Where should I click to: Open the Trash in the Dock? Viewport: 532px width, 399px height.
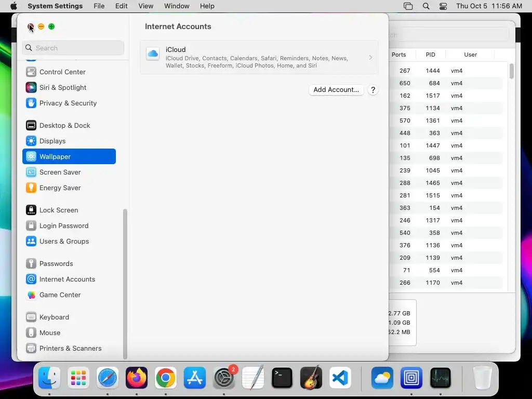[482, 378]
